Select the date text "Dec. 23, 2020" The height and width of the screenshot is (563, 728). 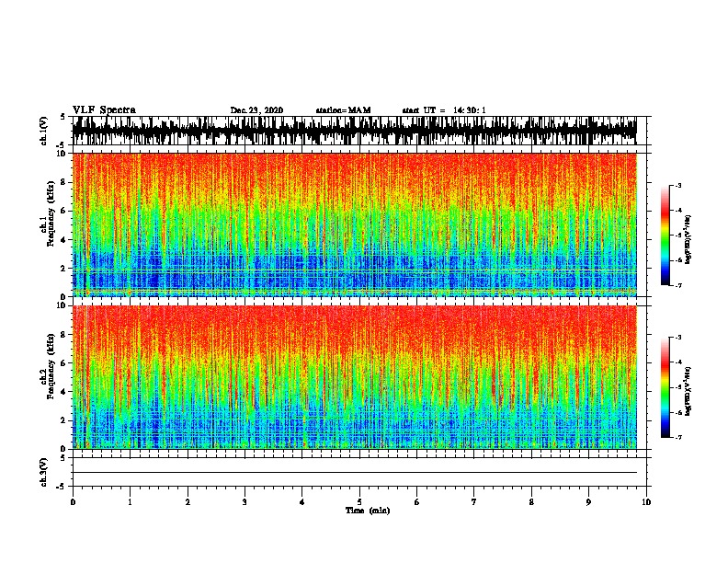pos(256,110)
